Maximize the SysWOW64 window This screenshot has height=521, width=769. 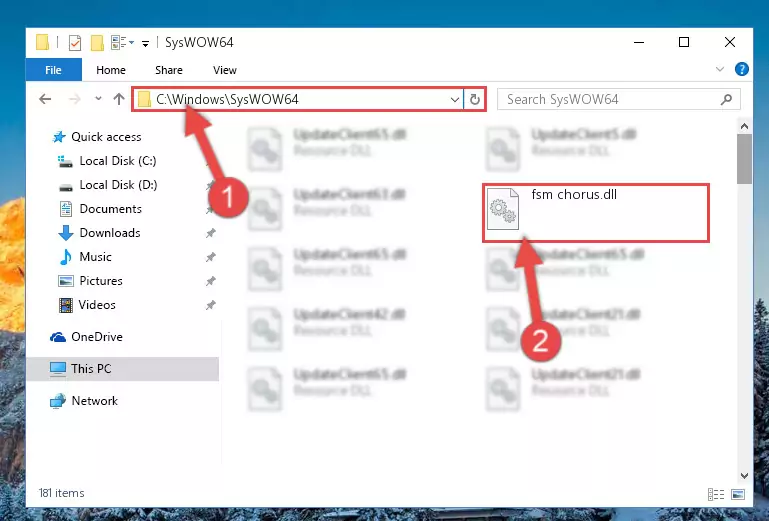point(684,43)
